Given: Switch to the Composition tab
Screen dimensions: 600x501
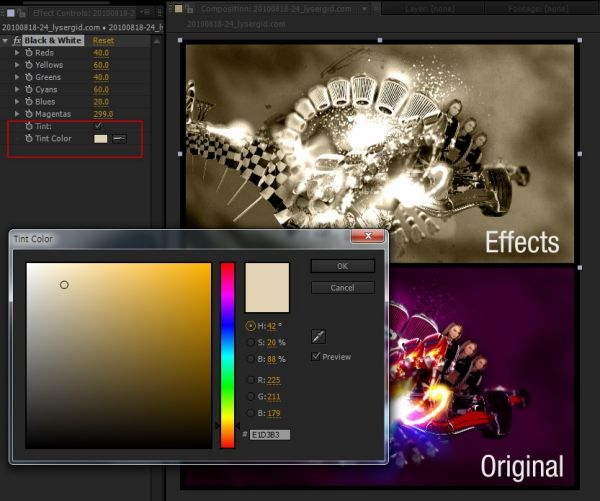Looking at the screenshot, I should [x=276, y=8].
